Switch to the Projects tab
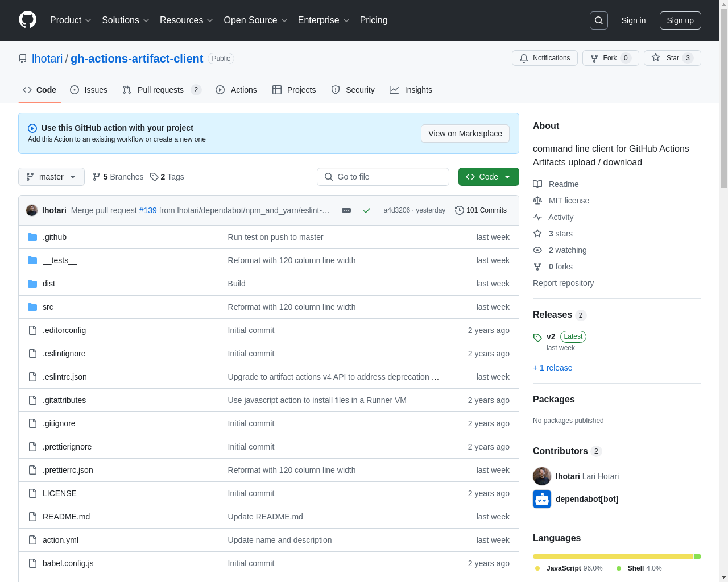 point(294,90)
